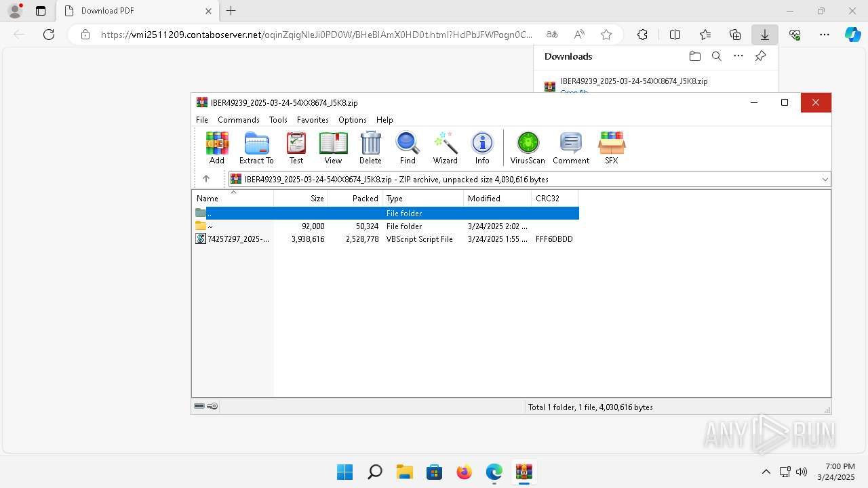The height and width of the screenshot is (488, 868).
Task: Open the Favorites menu
Action: [x=313, y=119]
